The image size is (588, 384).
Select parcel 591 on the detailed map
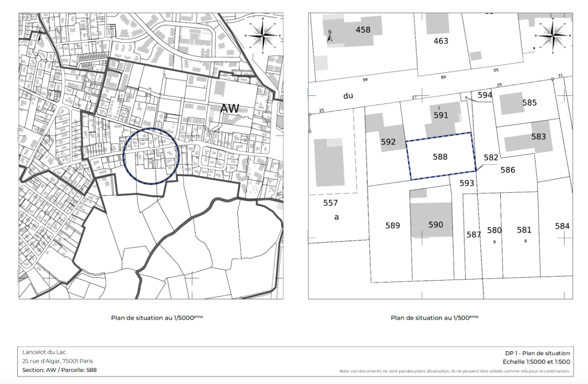440,115
